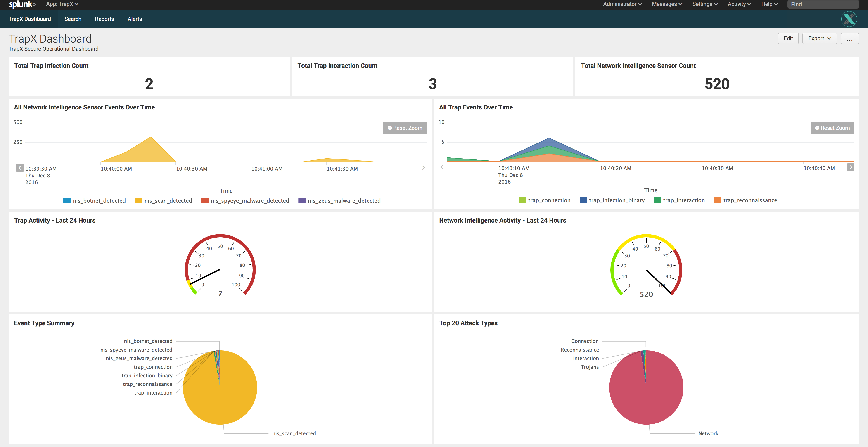
Task: Toggle nis_scan_detected legend swatch
Action: (x=138, y=201)
